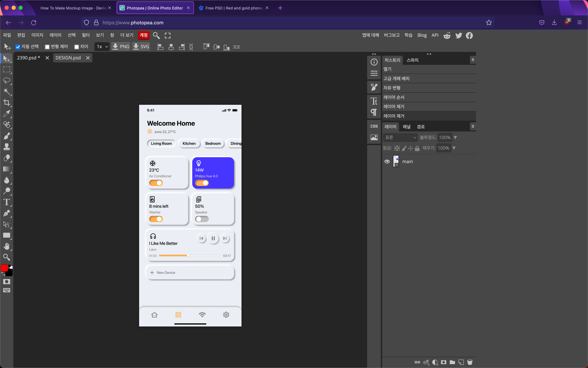This screenshot has width=588, height=368.
Task: Select the Brush tool
Action: [x=6, y=136]
